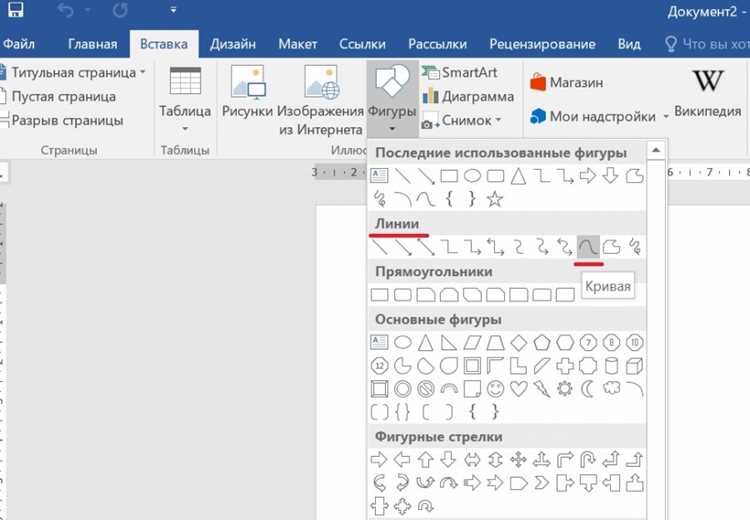Open the Таблица dropdown
The width and height of the screenshot is (750, 520).
point(185,100)
